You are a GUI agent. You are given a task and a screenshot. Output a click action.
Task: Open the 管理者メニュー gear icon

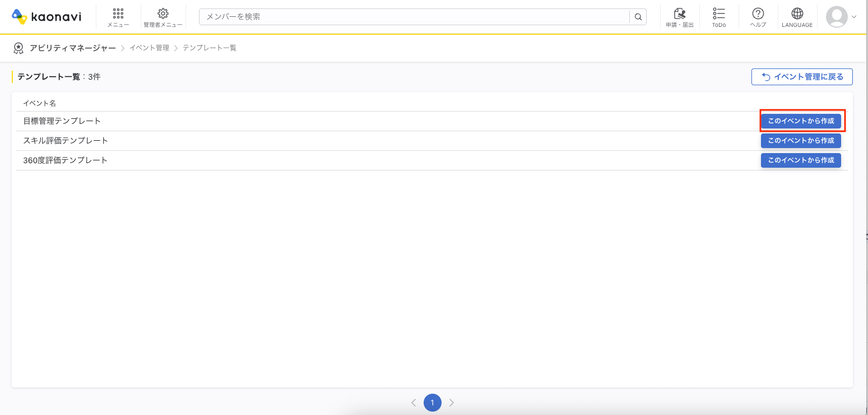click(x=163, y=14)
